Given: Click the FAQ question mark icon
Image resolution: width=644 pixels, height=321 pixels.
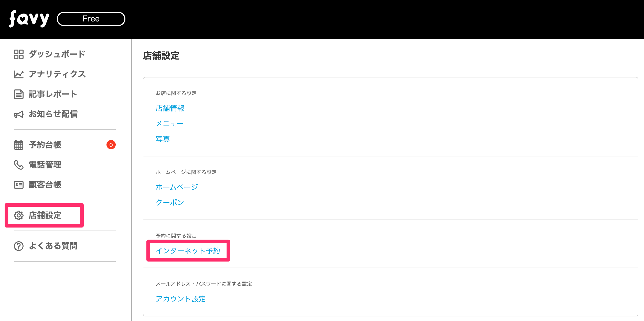Looking at the screenshot, I should [19, 246].
